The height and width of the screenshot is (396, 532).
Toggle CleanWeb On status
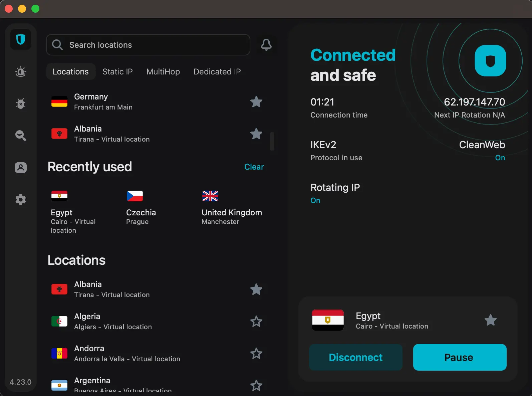[x=500, y=158]
